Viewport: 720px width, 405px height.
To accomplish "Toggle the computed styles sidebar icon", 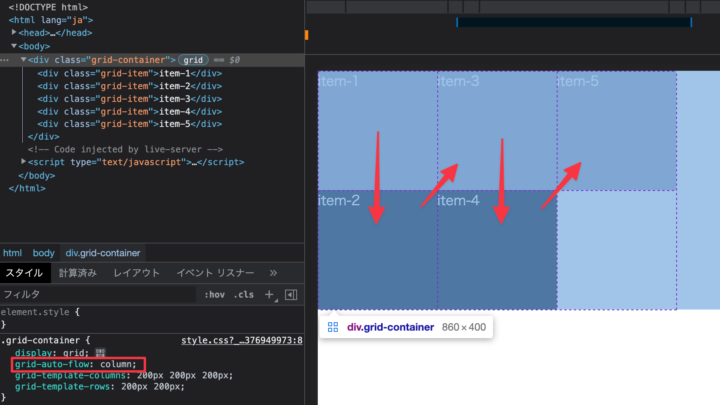I will coord(291,295).
